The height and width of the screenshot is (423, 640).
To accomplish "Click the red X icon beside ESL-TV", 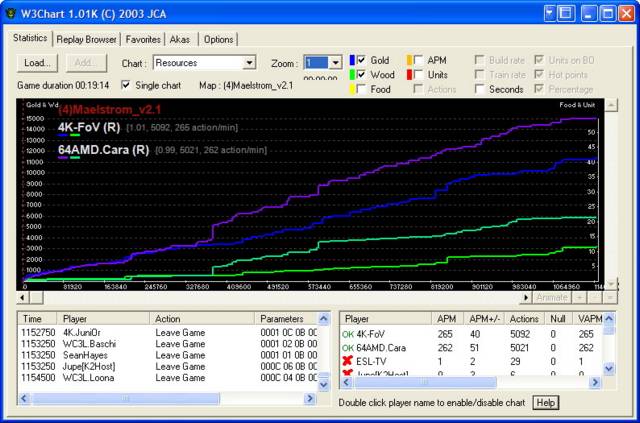I will (x=347, y=361).
